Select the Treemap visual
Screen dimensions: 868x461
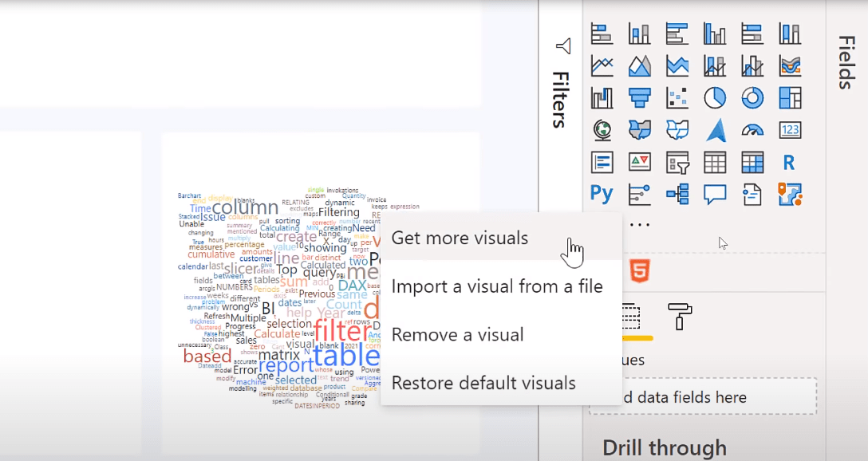[790, 98]
